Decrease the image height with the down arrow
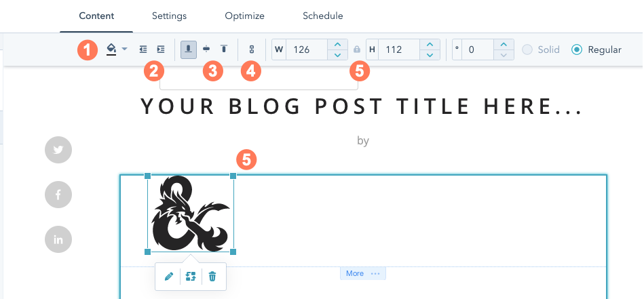The image size is (644, 299). click(430, 55)
